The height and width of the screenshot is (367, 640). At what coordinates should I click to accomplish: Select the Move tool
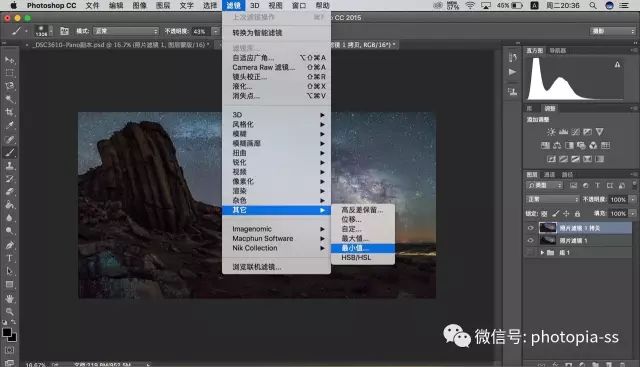[x=9, y=60]
